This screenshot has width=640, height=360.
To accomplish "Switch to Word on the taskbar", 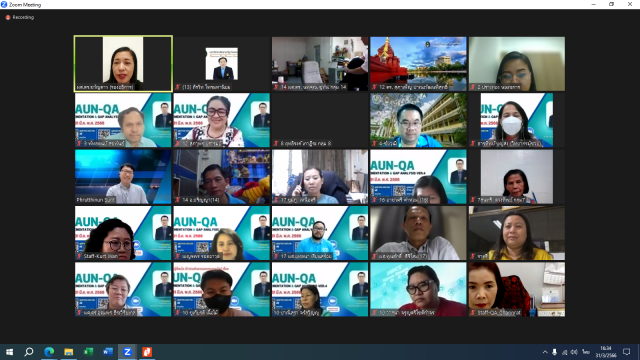I will (108, 351).
